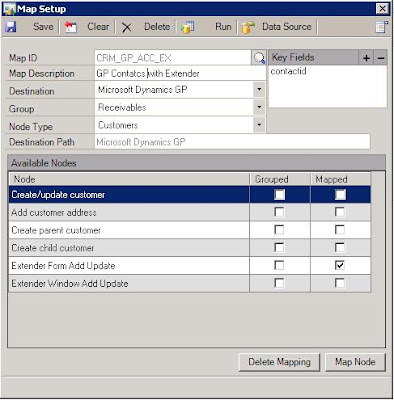
Task: Toggle Grouped for Create/update customer
Action: coord(279,195)
